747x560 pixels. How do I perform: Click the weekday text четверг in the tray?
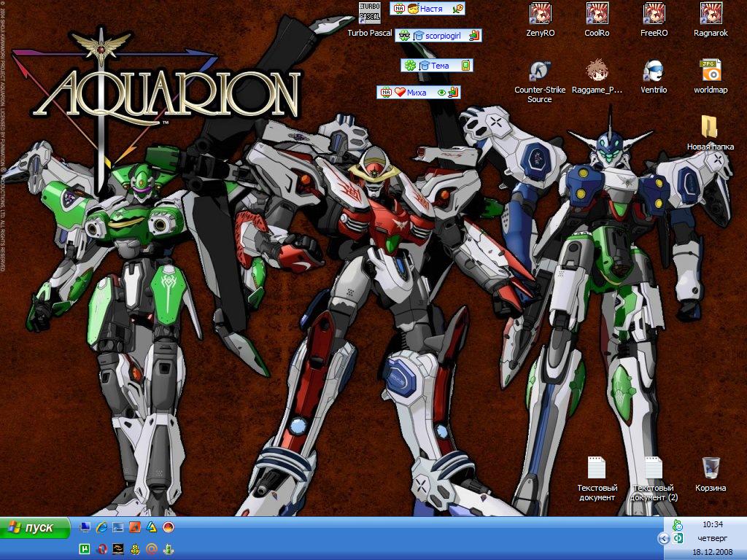pos(713,538)
